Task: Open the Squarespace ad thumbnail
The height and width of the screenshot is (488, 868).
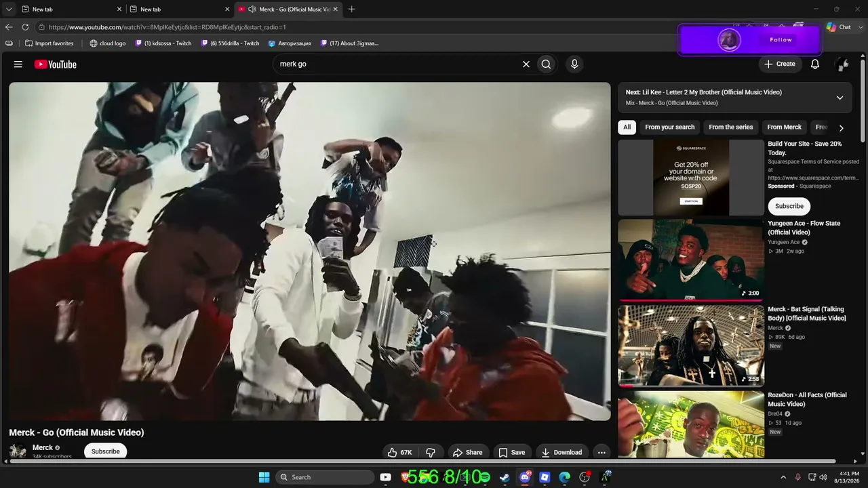Action: point(691,178)
